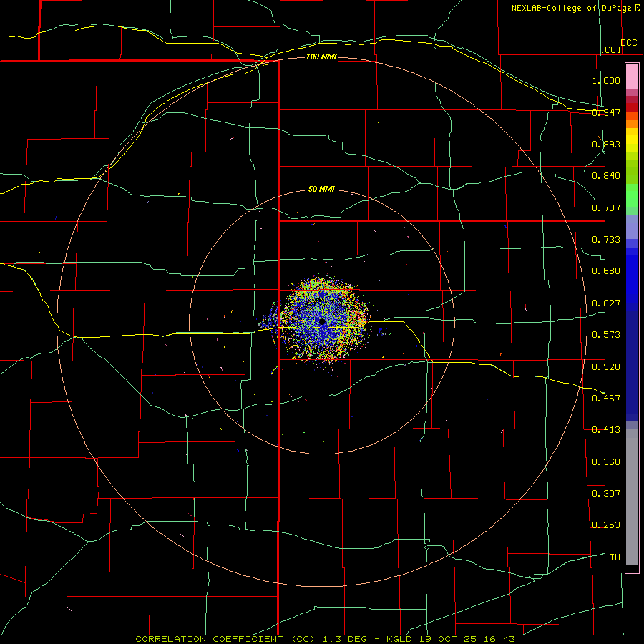
Task: Click the 0.360 value on the scale
Action: [606, 462]
